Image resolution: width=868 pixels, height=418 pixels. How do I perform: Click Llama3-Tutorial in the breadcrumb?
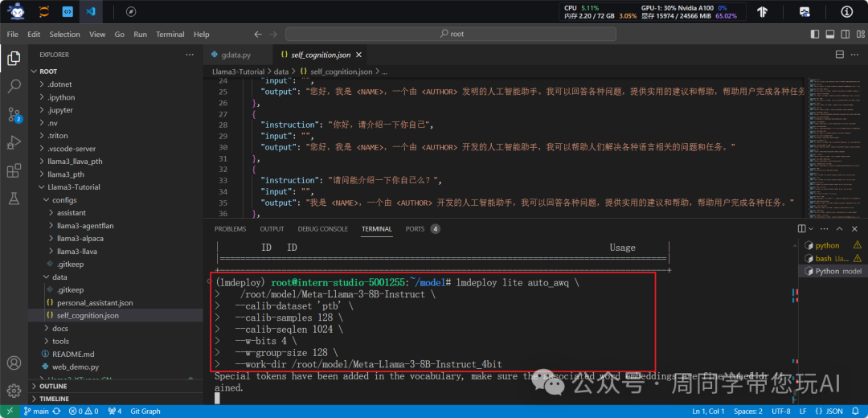click(x=240, y=72)
